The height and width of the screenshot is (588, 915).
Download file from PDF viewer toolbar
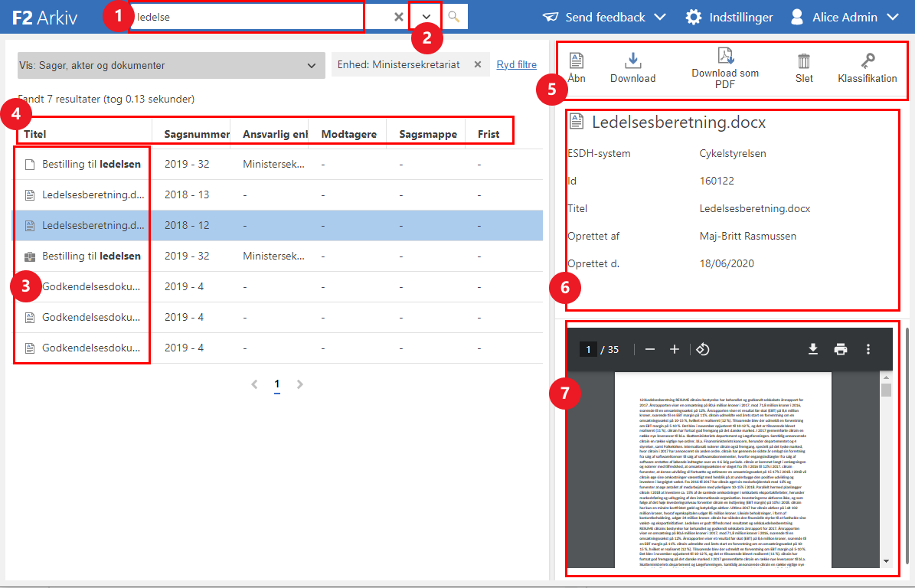[x=813, y=349]
